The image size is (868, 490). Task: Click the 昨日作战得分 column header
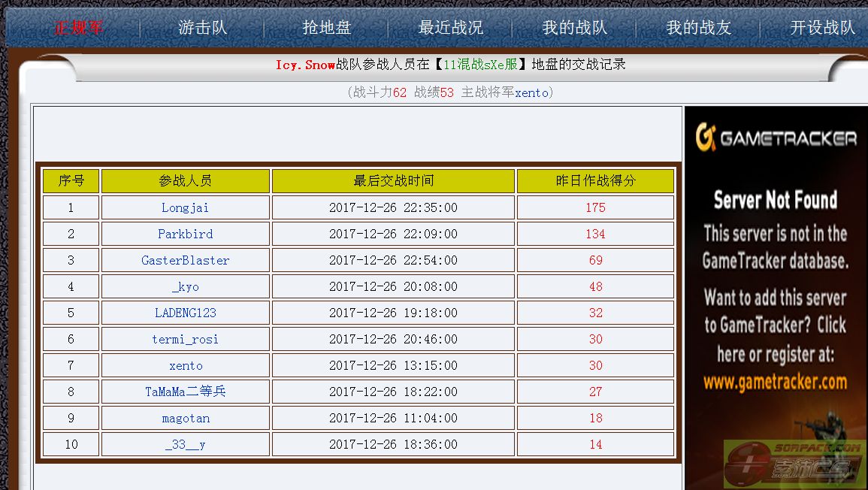(x=596, y=181)
